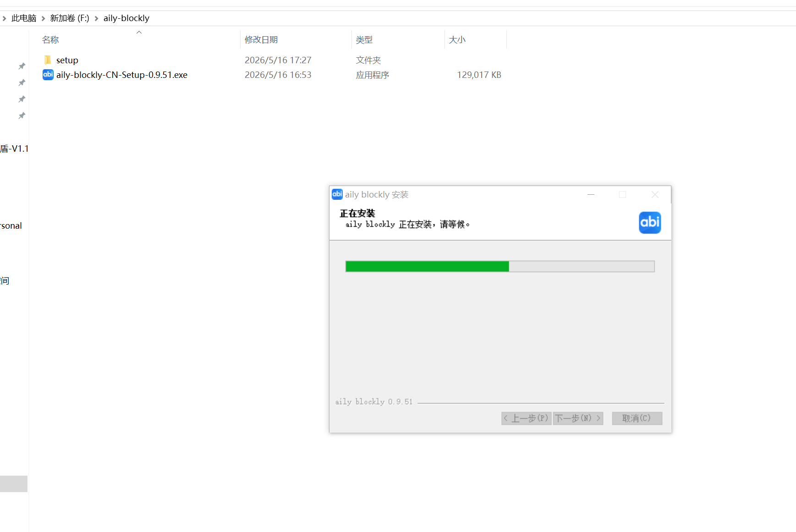Close the aily blockly installer window
Viewport: 796px width, 532px height.
tap(655, 195)
